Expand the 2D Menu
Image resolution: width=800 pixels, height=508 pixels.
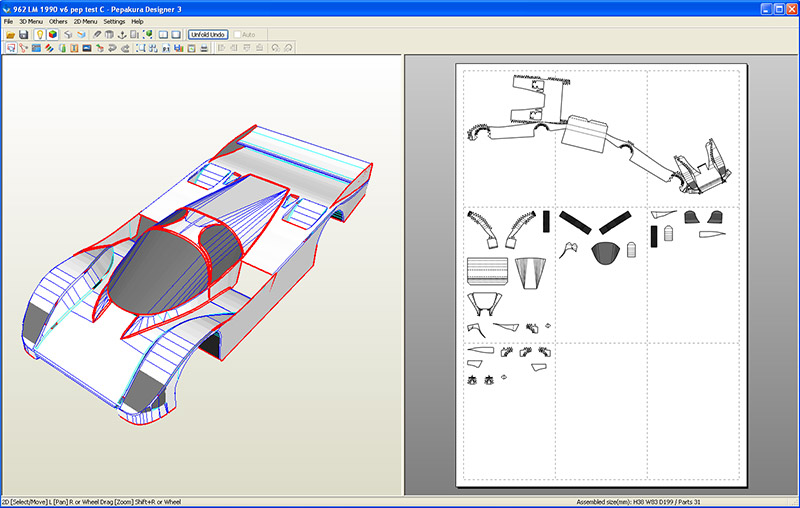(x=86, y=21)
